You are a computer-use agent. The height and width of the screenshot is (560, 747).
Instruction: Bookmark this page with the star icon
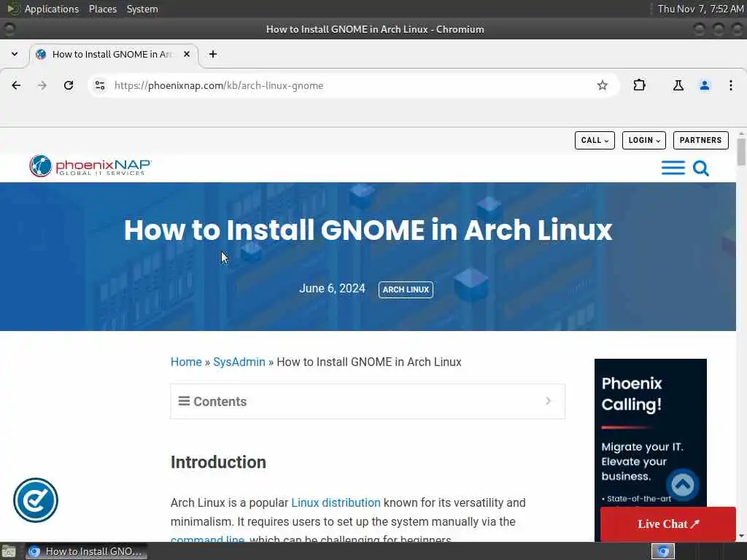pyautogui.click(x=602, y=85)
